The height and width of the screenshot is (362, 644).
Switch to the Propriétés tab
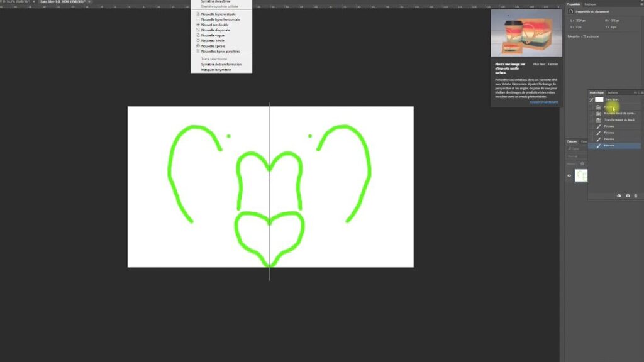[574, 4]
